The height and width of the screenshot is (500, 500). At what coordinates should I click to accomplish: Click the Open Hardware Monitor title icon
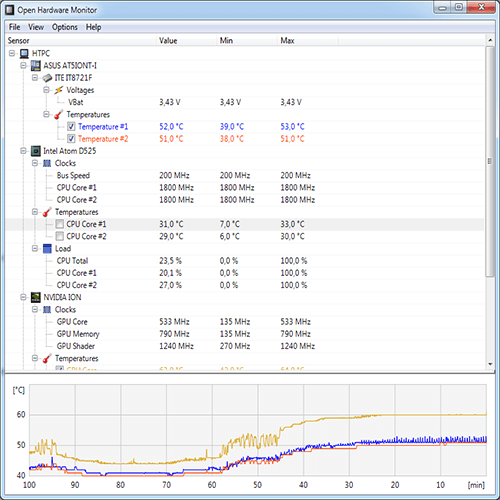(10, 10)
